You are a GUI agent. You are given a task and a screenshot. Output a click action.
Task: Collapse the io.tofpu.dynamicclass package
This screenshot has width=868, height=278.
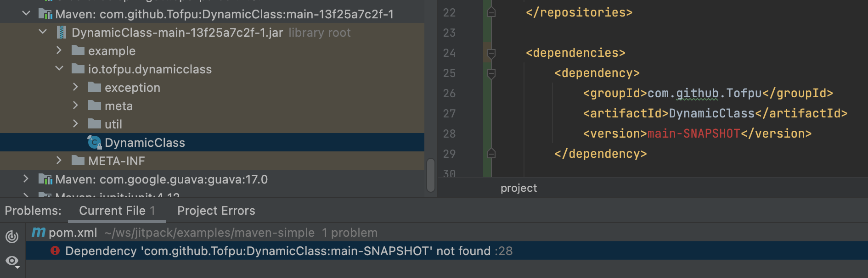point(59,69)
